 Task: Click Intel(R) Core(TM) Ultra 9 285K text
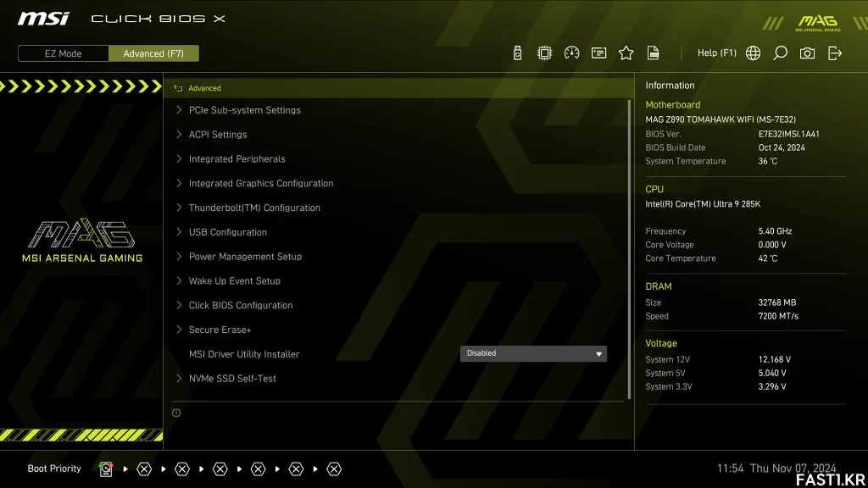[703, 204]
